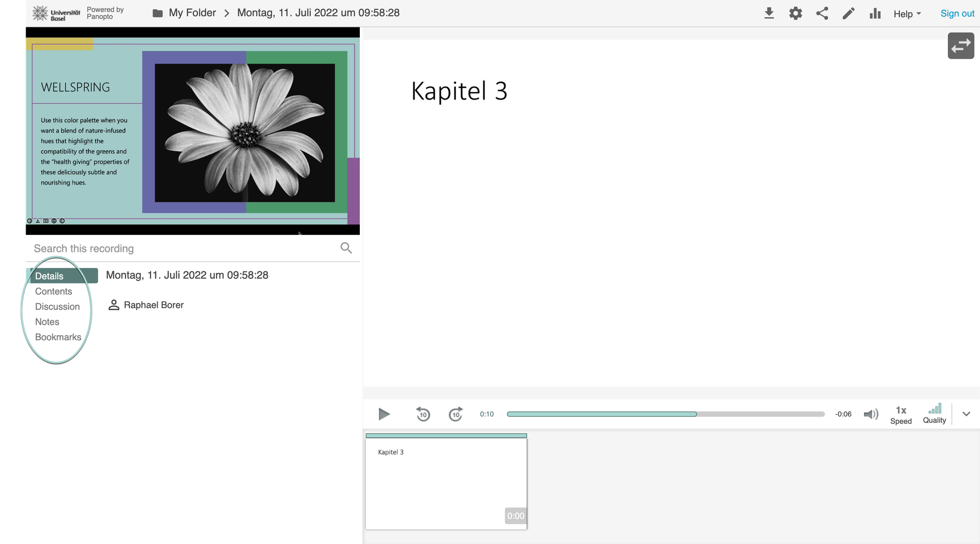Click the share icon

(822, 13)
